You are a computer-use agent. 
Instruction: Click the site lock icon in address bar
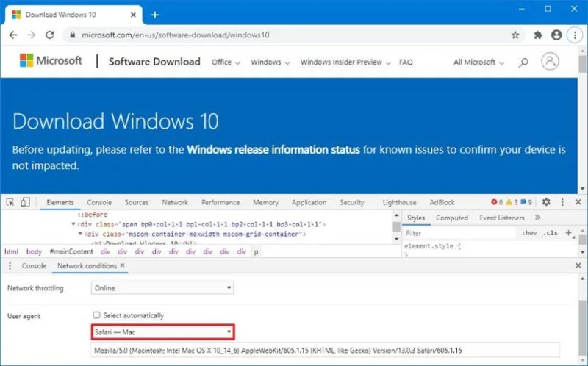point(73,35)
